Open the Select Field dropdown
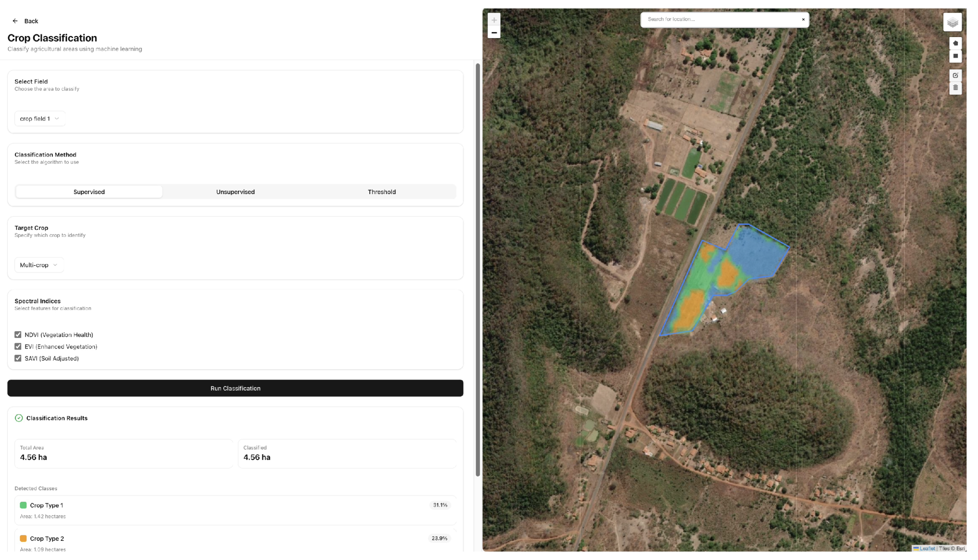Image resolution: width=978 pixels, height=560 pixels. (x=40, y=118)
